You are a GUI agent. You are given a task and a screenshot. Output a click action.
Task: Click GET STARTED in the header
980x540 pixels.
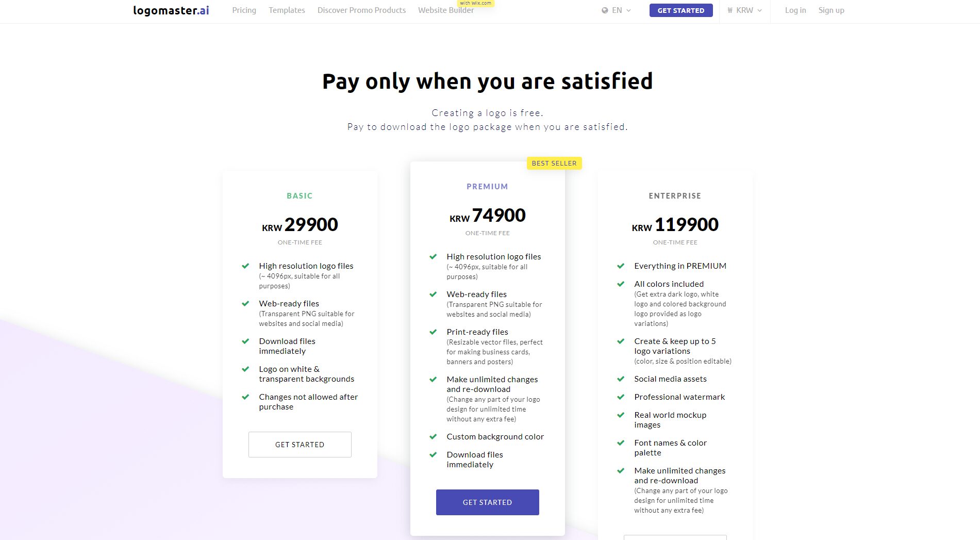click(681, 10)
